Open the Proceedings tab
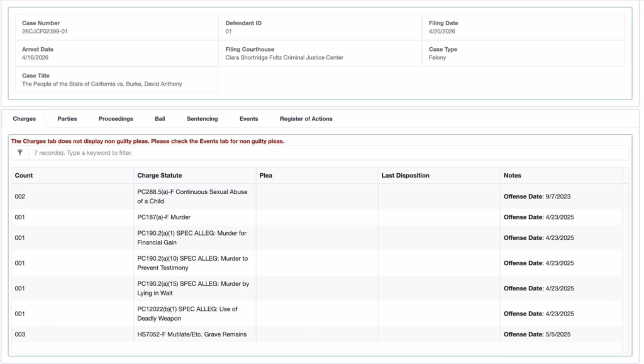 (116, 118)
